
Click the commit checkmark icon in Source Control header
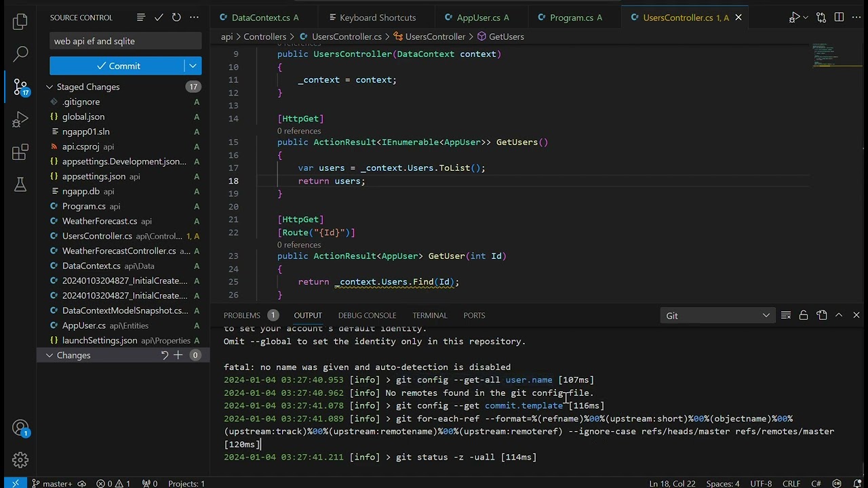point(158,17)
